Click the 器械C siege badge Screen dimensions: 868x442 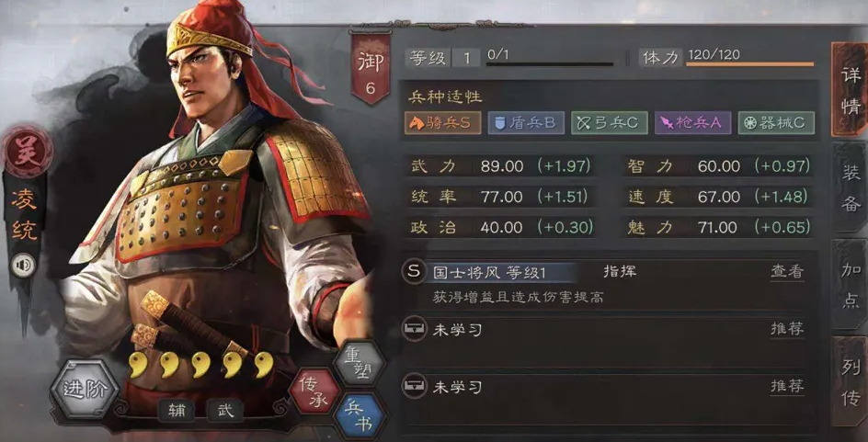776,123
